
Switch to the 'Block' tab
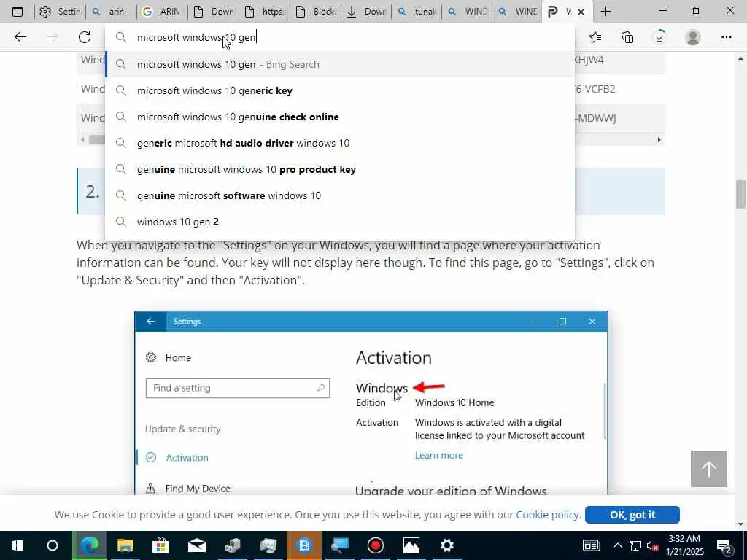pyautogui.click(x=315, y=12)
